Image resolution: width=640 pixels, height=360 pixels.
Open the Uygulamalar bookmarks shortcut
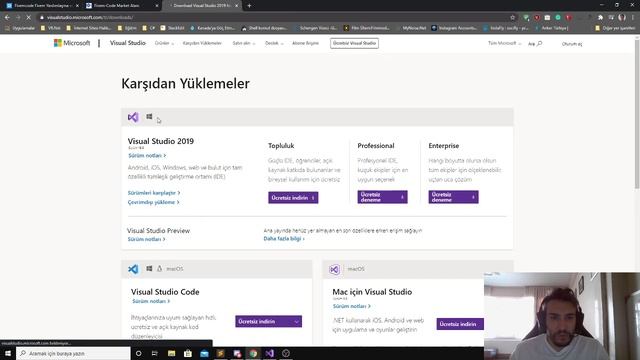click(20, 28)
